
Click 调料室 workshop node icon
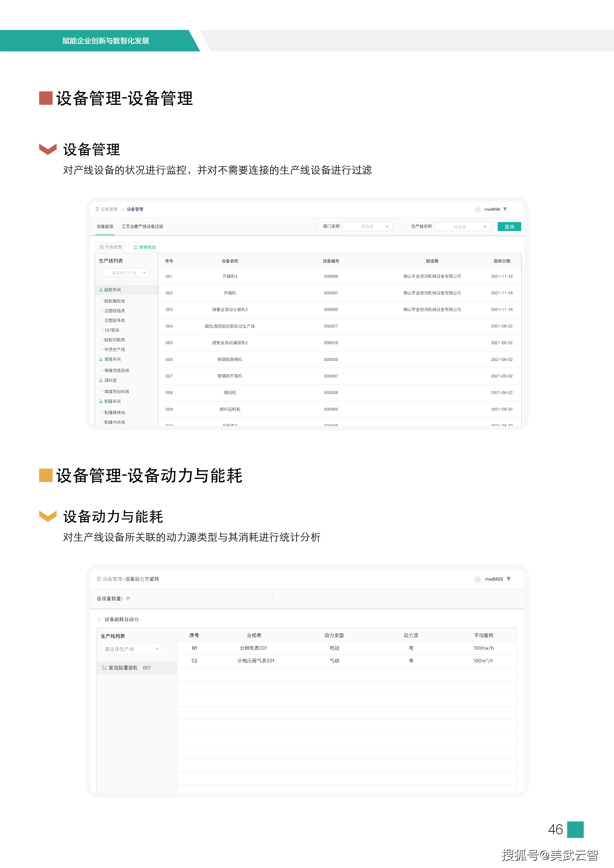pos(101,381)
